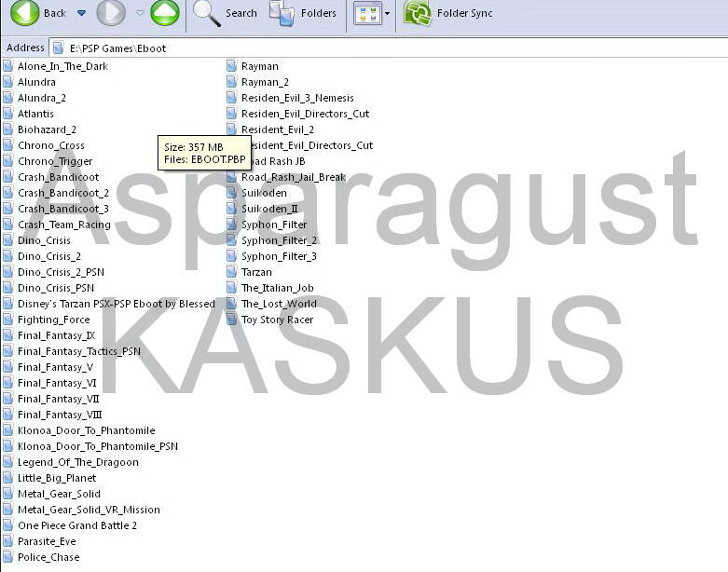This screenshot has width=728, height=572.
Task: Click the Dino_Crisis folder name
Action: point(44,240)
